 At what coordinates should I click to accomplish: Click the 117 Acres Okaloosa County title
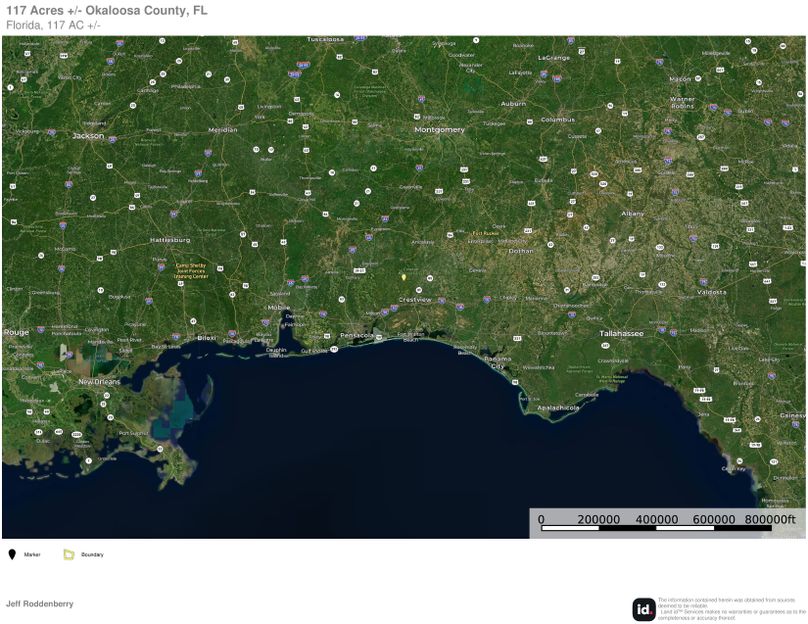[106, 10]
